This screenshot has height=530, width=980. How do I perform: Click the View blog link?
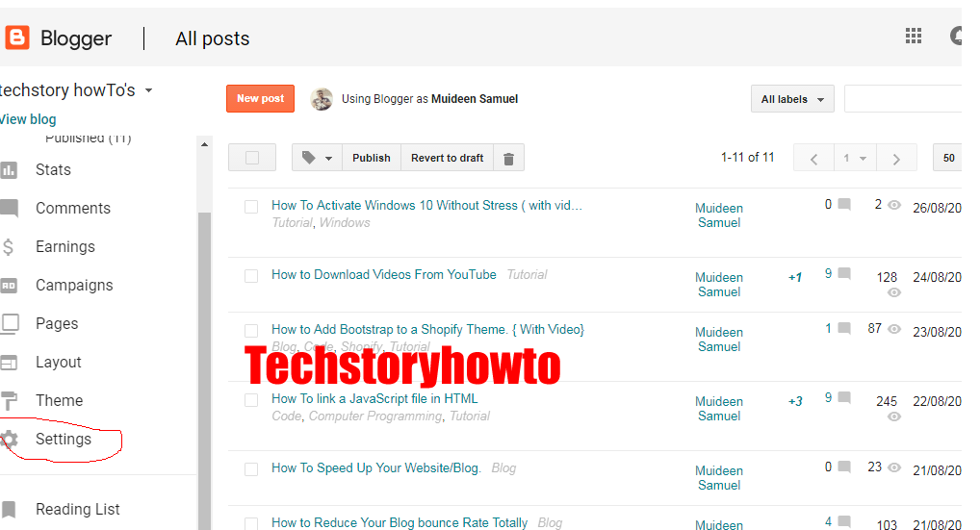point(28,119)
